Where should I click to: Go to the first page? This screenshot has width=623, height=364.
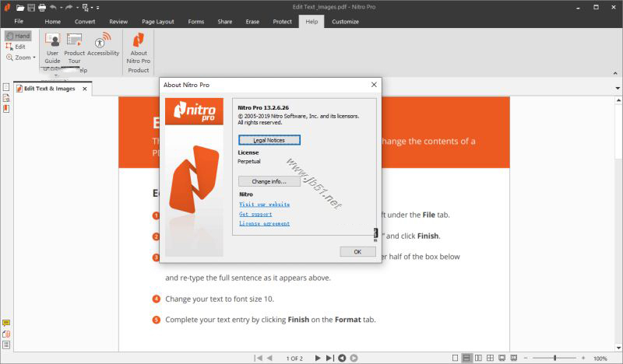tap(259, 358)
